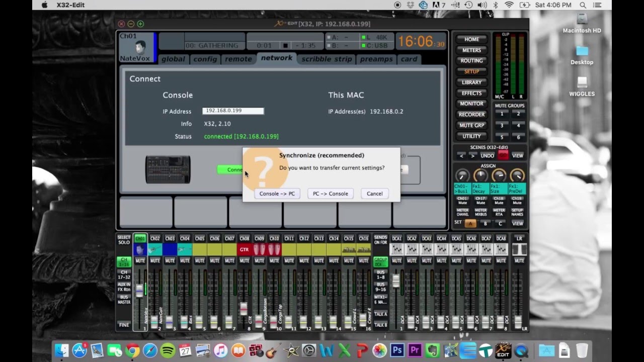
Task: Choose PC -> Console in sync dialog
Action: click(330, 194)
